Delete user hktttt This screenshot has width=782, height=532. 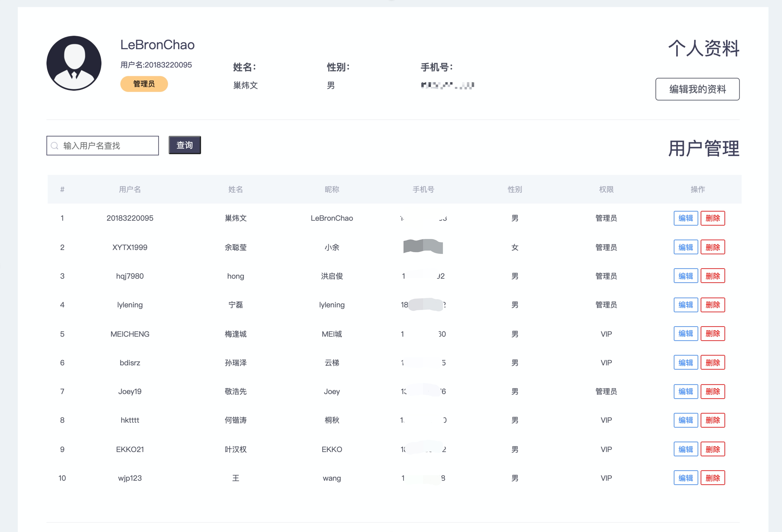tap(713, 420)
